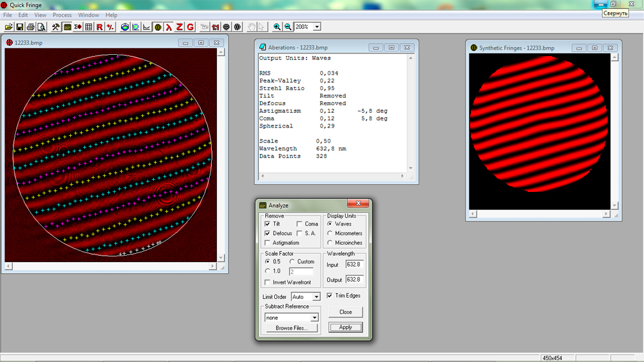The width and height of the screenshot is (644, 362).
Task: Click the Browse Files button
Action: 292,328
